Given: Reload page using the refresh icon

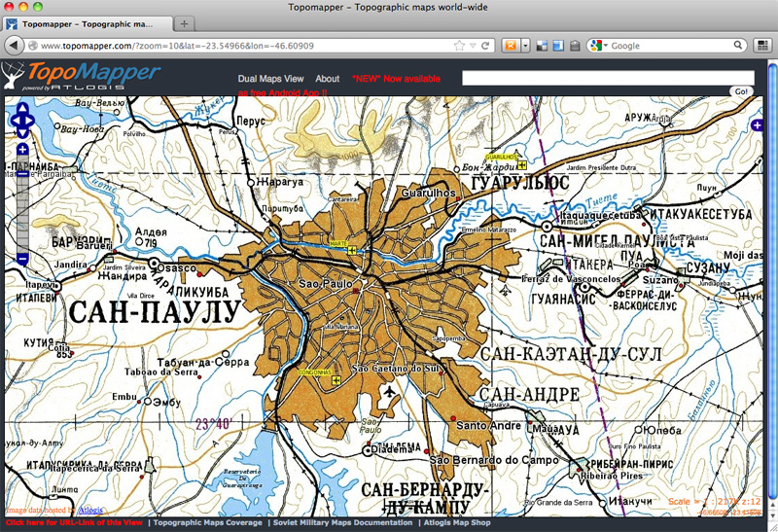Looking at the screenshot, I should click(x=485, y=46).
